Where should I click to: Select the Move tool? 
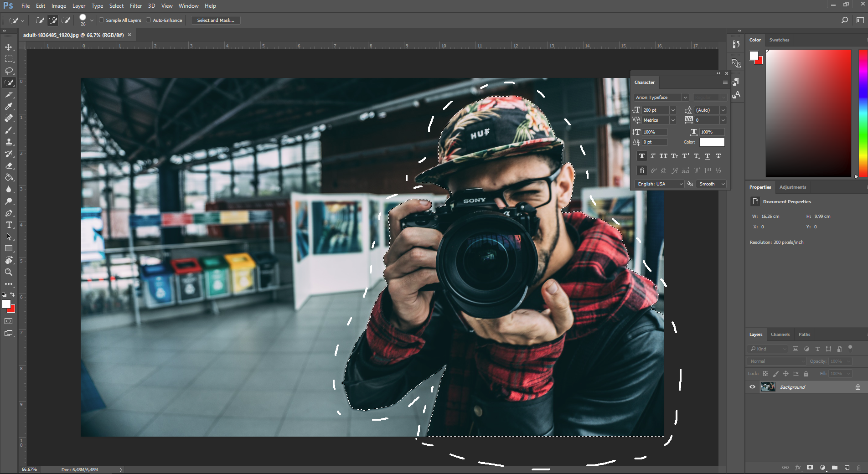9,47
